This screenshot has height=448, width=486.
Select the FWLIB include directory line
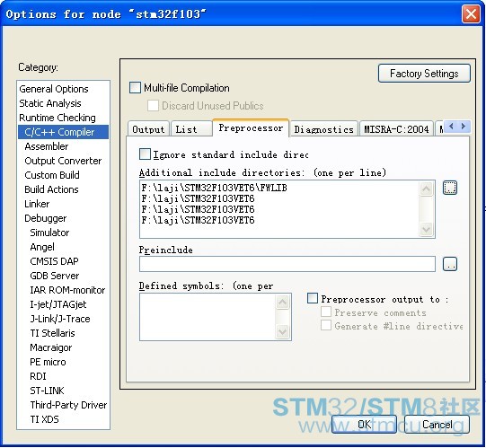214,188
